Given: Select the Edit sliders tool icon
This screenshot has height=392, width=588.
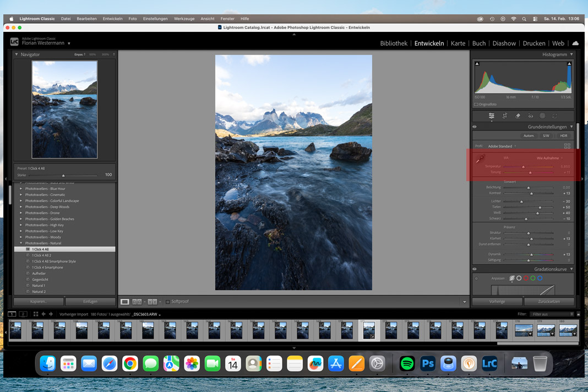Looking at the screenshot, I should click(491, 116).
